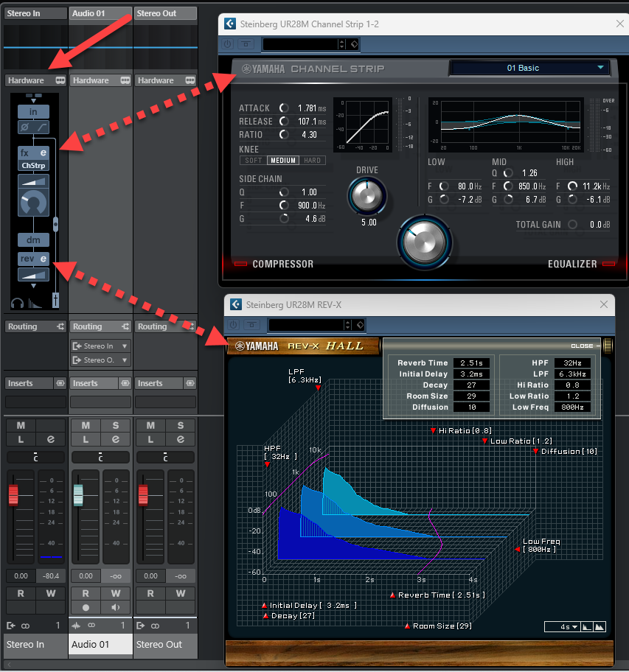Click the Audio 01 Inserts bypass icon
The image size is (629, 672).
click(125, 383)
